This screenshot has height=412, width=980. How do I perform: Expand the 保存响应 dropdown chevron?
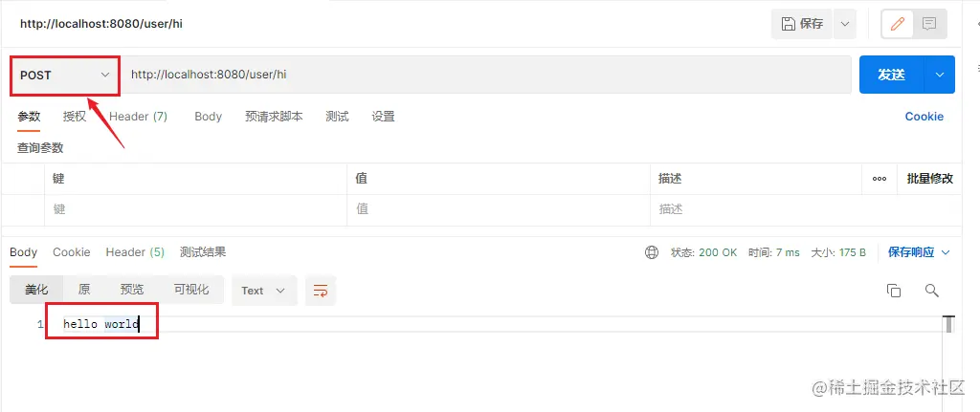point(945,252)
